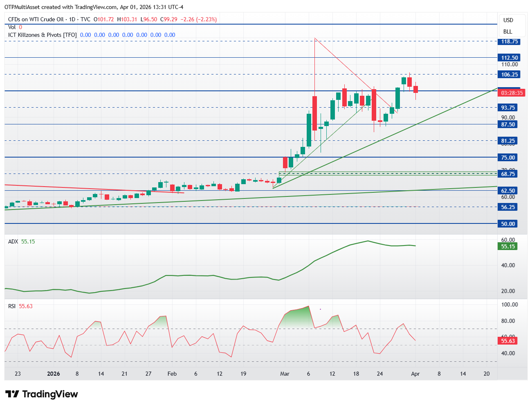Click the 2026 year label on time axis
532x408 pixels.
click(x=54, y=374)
